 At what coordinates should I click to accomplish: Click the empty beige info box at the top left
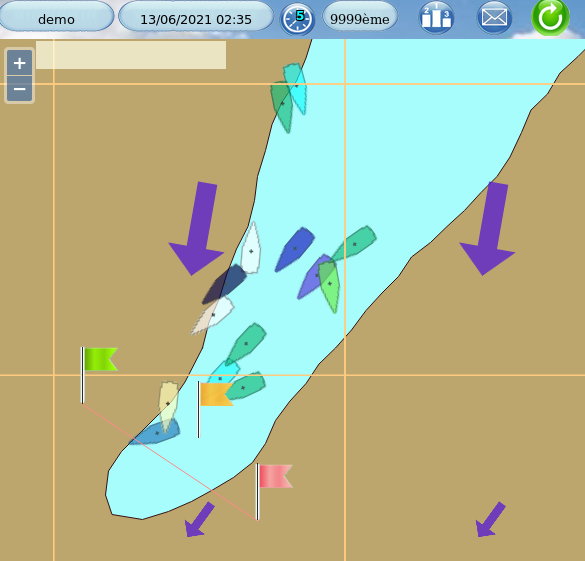(x=131, y=55)
